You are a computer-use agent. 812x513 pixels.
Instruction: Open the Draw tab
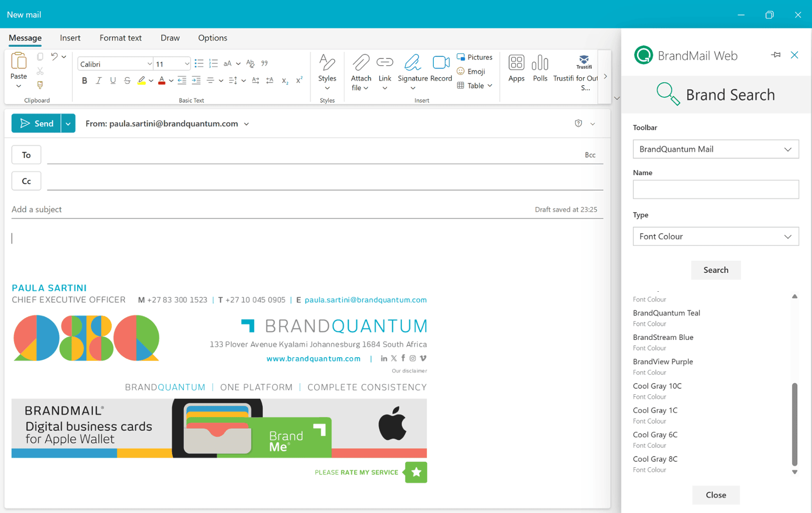click(x=170, y=38)
